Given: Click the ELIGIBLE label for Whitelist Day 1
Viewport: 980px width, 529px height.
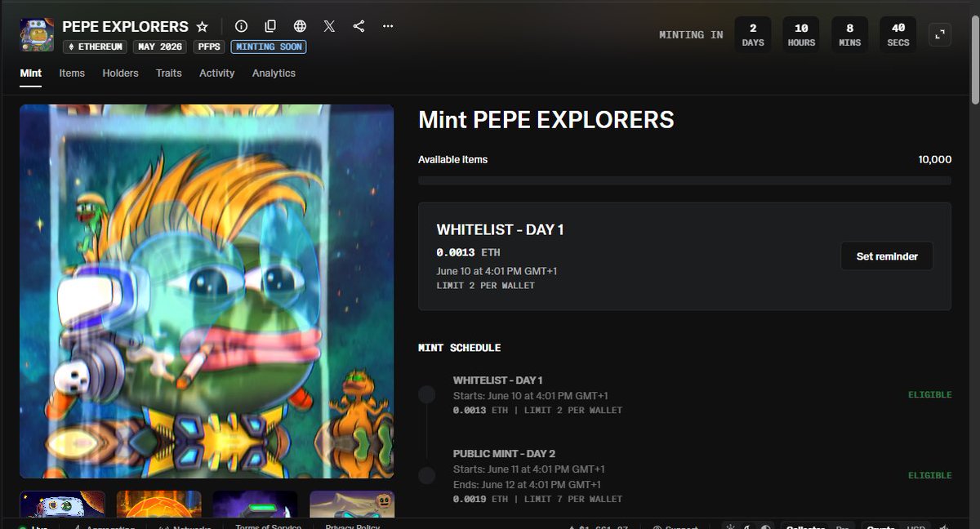Looking at the screenshot, I should 930,395.
